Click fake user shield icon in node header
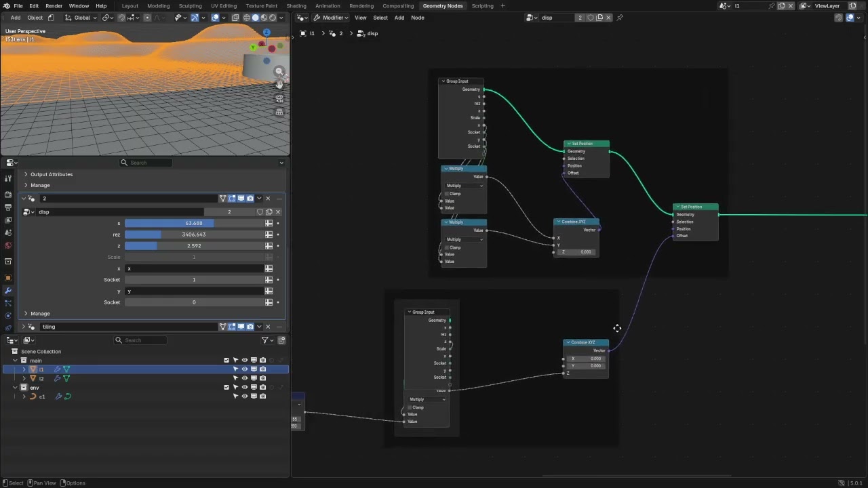868x488 pixels. coord(590,18)
